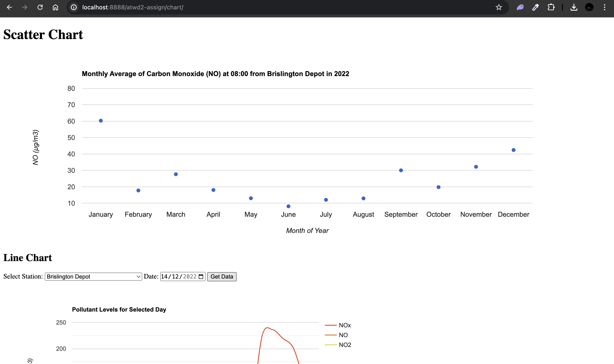Click the Line Chart heading

[28, 258]
